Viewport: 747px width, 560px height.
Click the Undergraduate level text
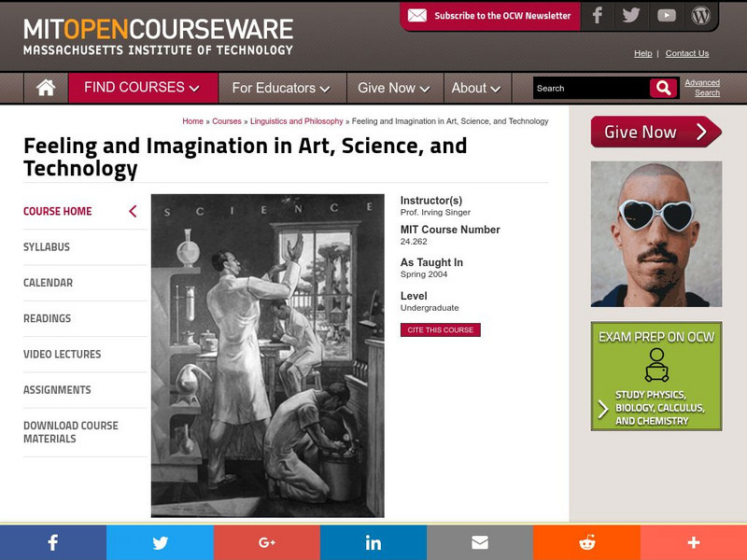click(430, 308)
